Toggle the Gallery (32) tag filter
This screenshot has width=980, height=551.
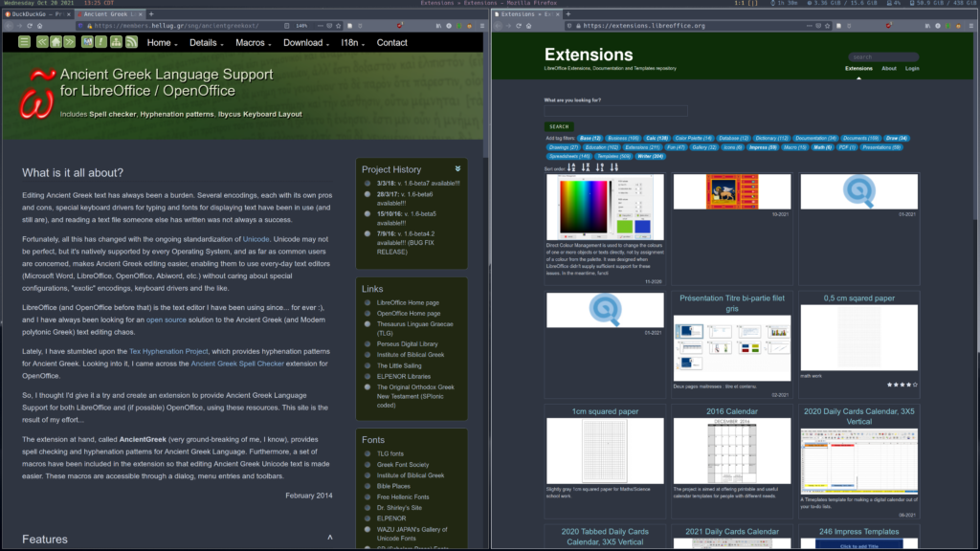[x=703, y=147]
